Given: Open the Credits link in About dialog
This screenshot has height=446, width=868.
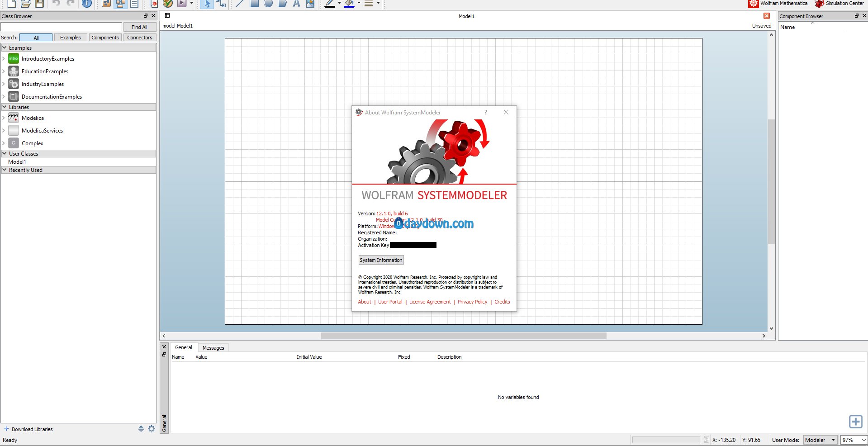Looking at the screenshot, I should 502,302.
